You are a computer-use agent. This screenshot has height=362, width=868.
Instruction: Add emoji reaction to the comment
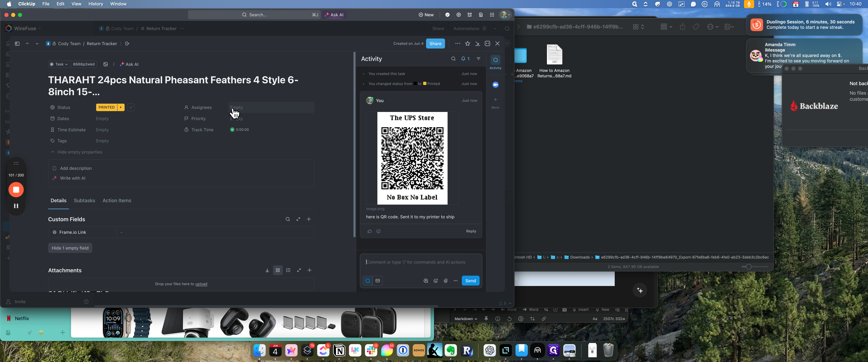point(378,231)
